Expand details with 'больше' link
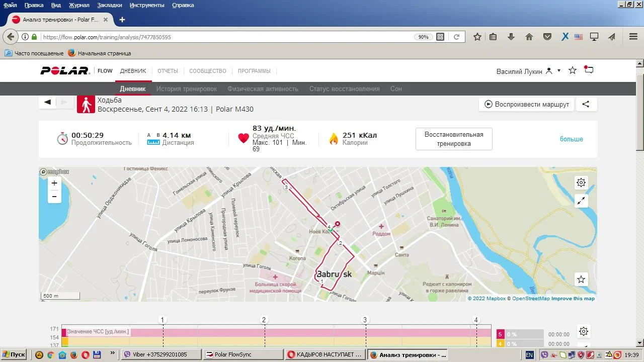This screenshot has width=644, height=362. [x=571, y=139]
